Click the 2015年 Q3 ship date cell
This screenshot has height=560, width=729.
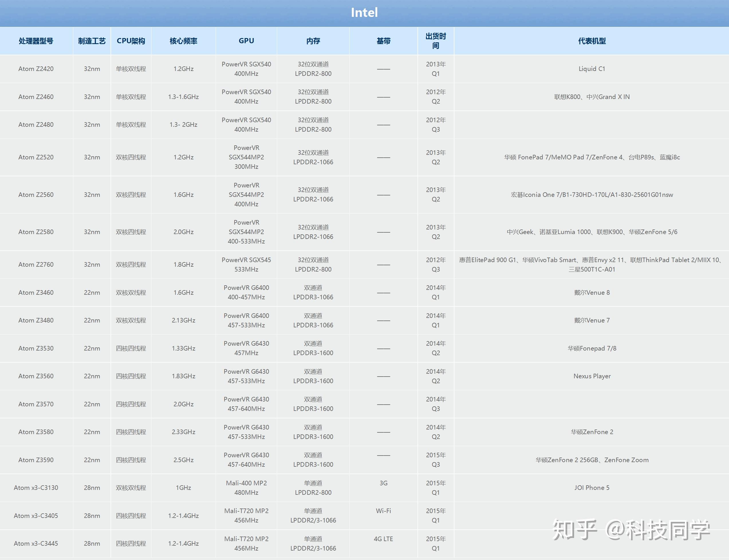[436, 460]
